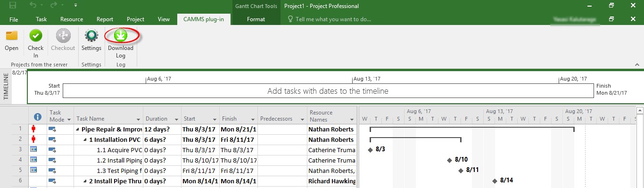The width and height of the screenshot is (644, 188).
Task: Open projects from the server
Action: [11, 41]
